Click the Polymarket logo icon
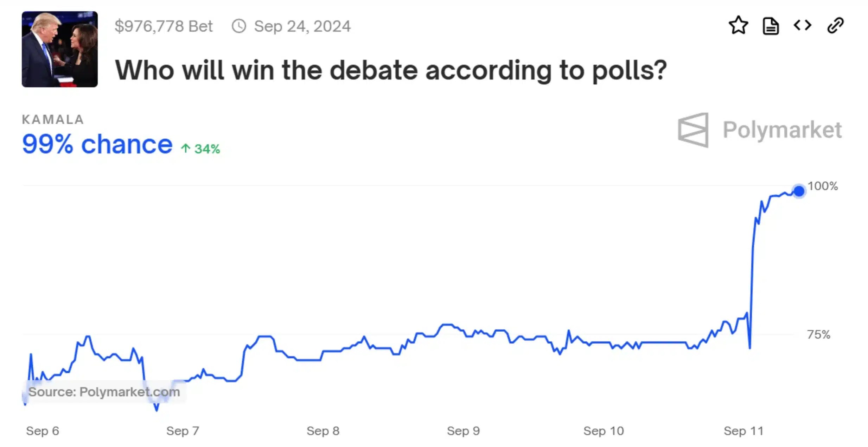The height and width of the screenshot is (447, 868). point(693,130)
